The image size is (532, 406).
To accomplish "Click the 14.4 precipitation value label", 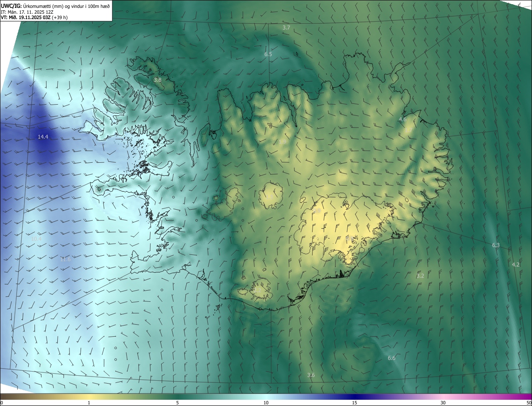I will click(x=43, y=137).
